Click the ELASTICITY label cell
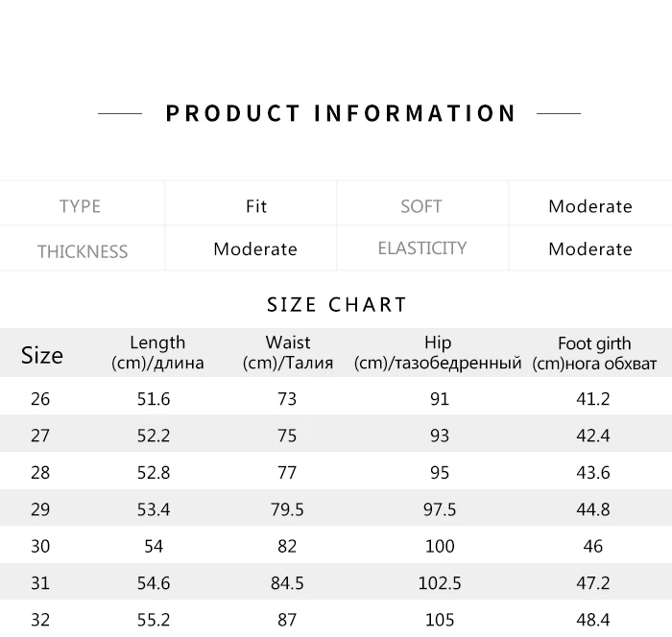The image size is (672, 637). tap(422, 248)
